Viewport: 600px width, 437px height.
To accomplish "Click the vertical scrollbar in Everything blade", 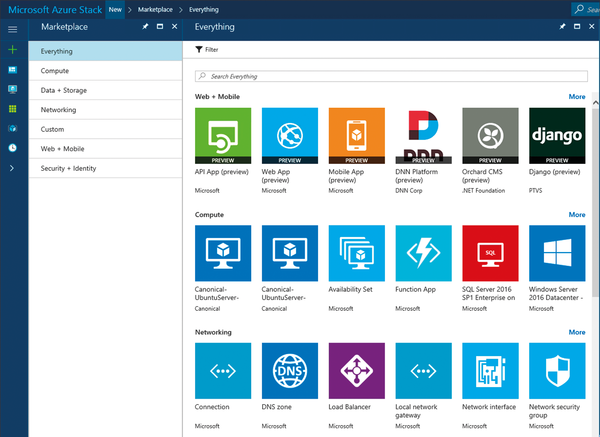I will (x=595, y=201).
